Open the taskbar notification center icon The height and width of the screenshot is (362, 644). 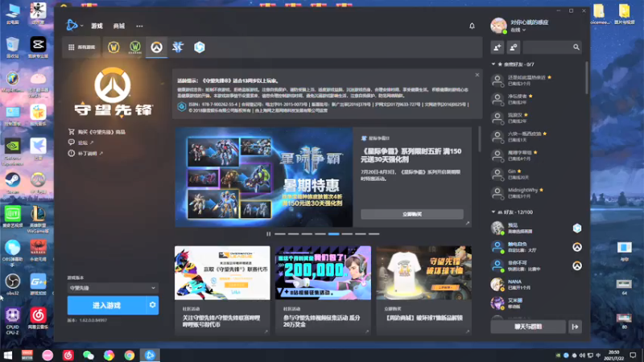(634, 355)
